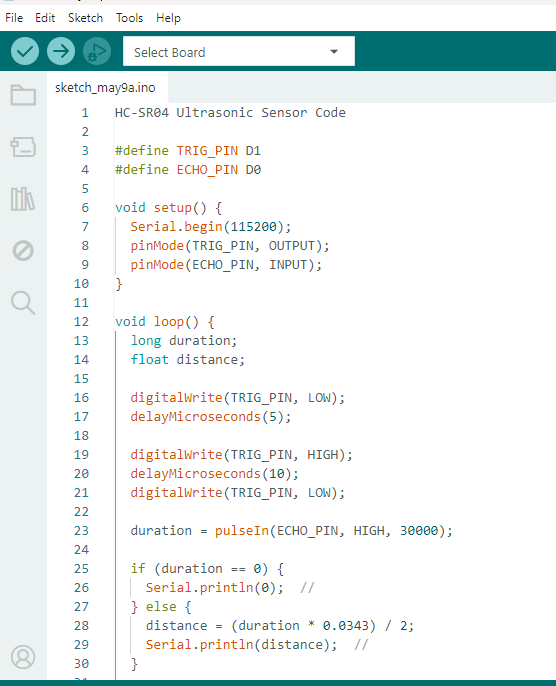Click the 'void loop() {' line
The height and width of the screenshot is (686, 556).
pyautogui.click(x=164, y=322)
